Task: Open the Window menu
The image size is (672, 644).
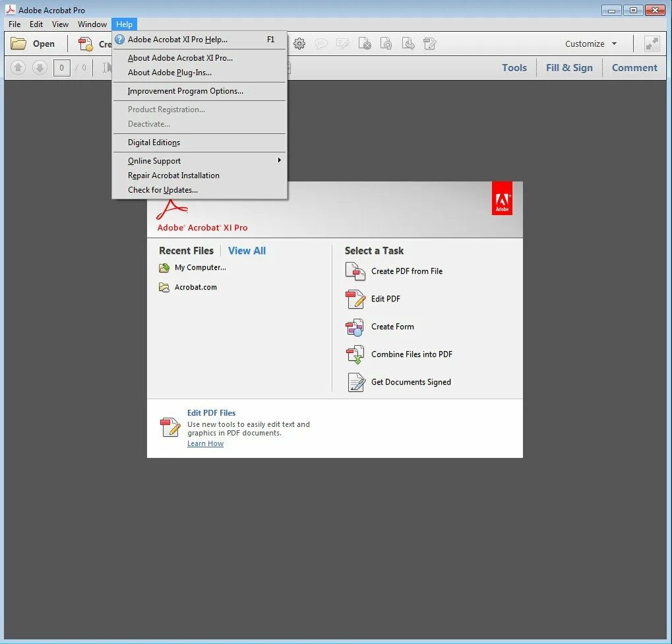Action: 92,24
